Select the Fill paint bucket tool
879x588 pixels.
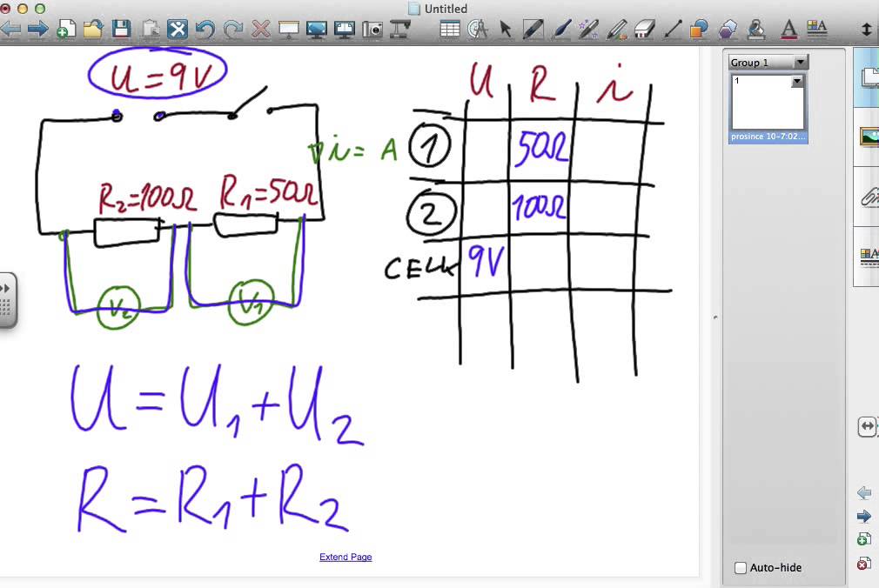pyautogui.click(x=756, y=29)
